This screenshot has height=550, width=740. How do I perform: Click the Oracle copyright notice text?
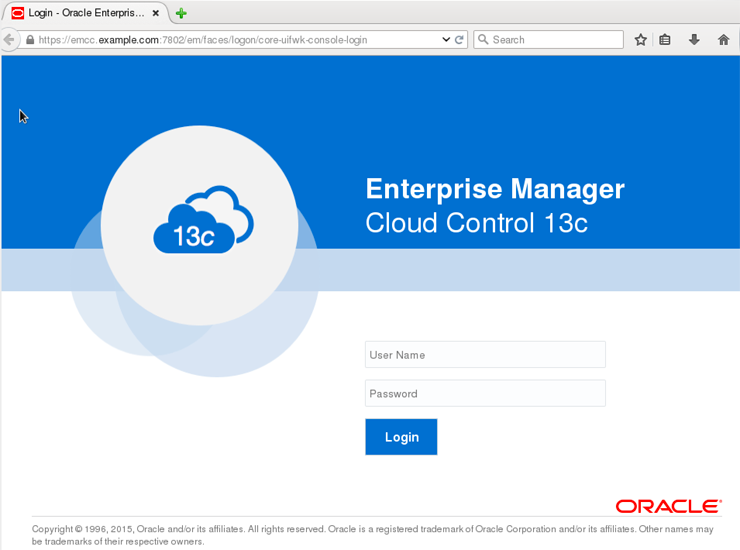[x=372, y=535]
